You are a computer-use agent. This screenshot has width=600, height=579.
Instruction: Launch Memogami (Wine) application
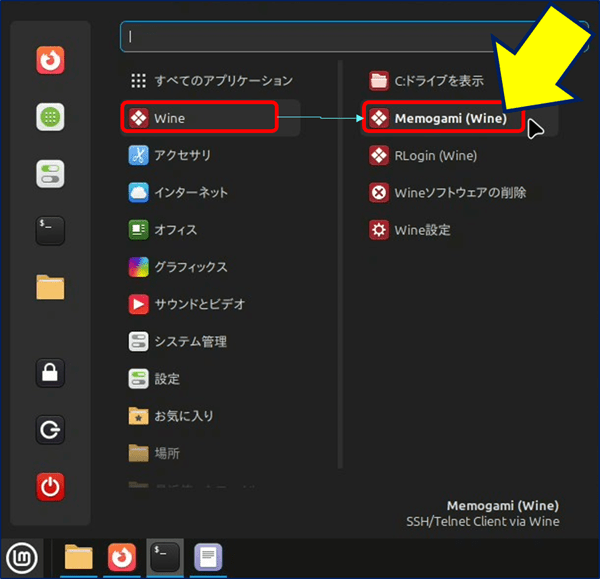[x=459, y=118]
